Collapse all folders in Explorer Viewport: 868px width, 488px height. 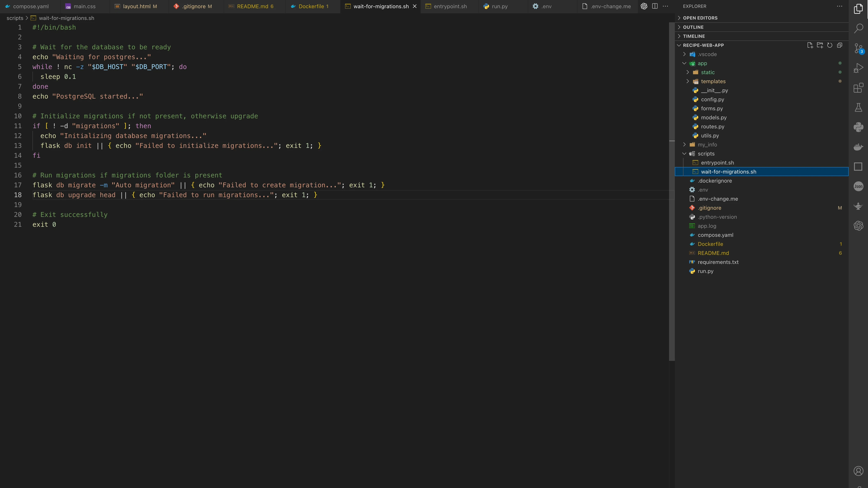(839, 45)
